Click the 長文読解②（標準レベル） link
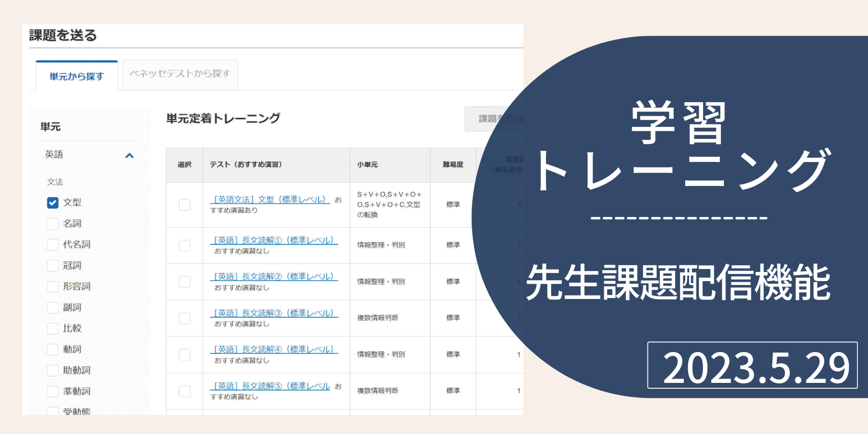The height and width of the screenshot is (434, 868). (x=274, y=277)
